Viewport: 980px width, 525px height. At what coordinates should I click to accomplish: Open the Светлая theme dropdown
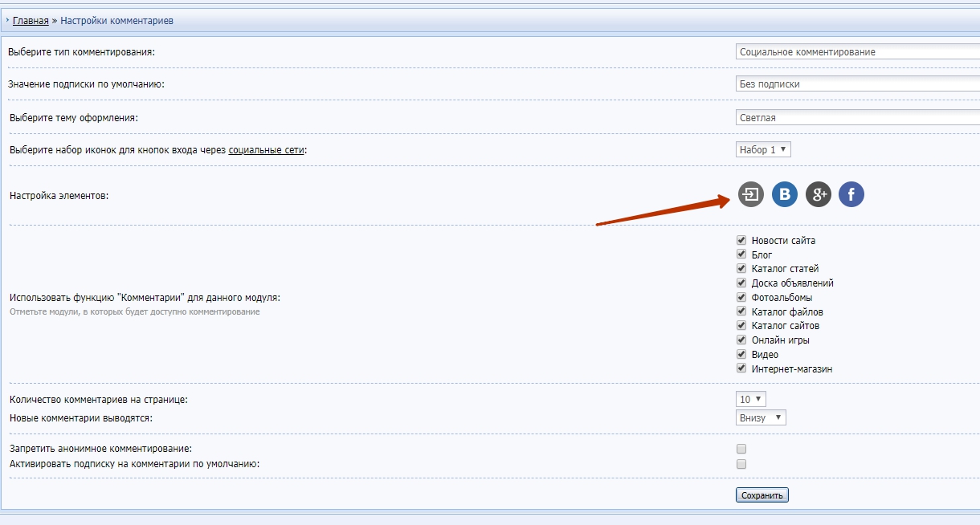pyautogui.click(x=857, y=117)
